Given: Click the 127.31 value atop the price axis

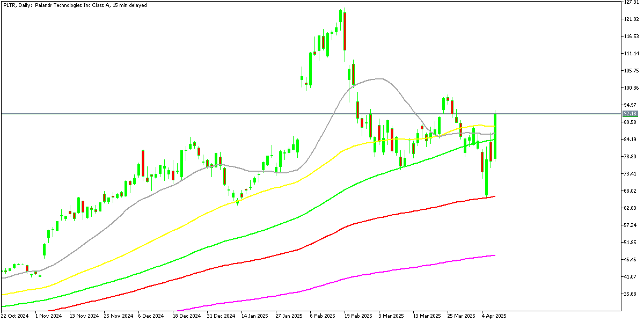Looking at the screenshot, I should (631, 2).
